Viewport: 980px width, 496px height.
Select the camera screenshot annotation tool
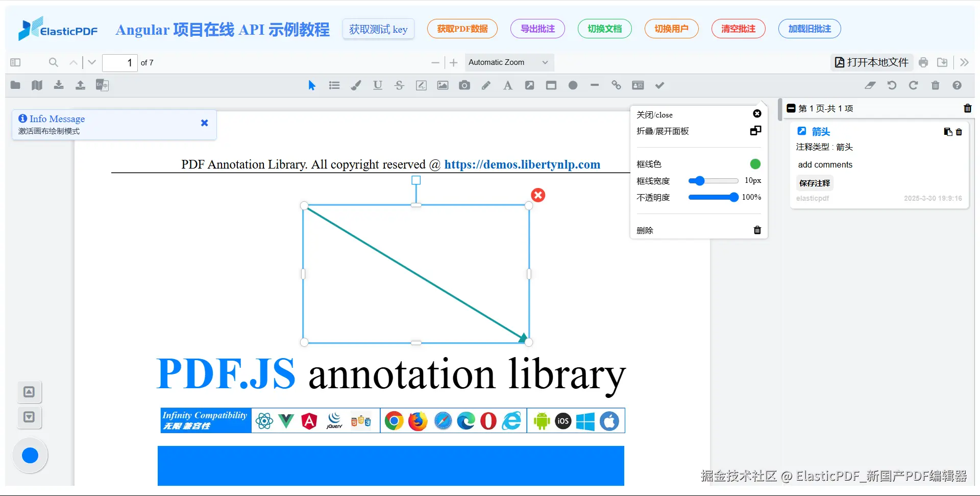(x=464, y=85)
